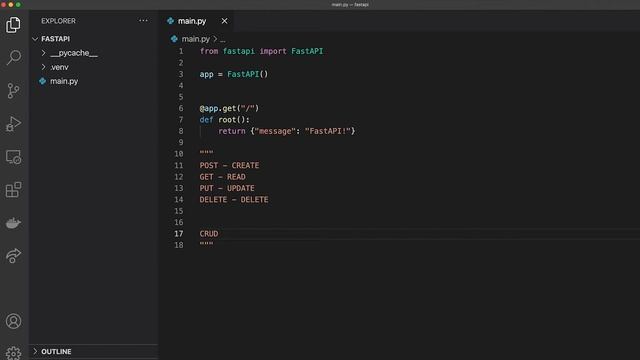The image size is (640, 360).
Task: Click the closing triple quotes on line 18
Action: (x=206, y=244)
